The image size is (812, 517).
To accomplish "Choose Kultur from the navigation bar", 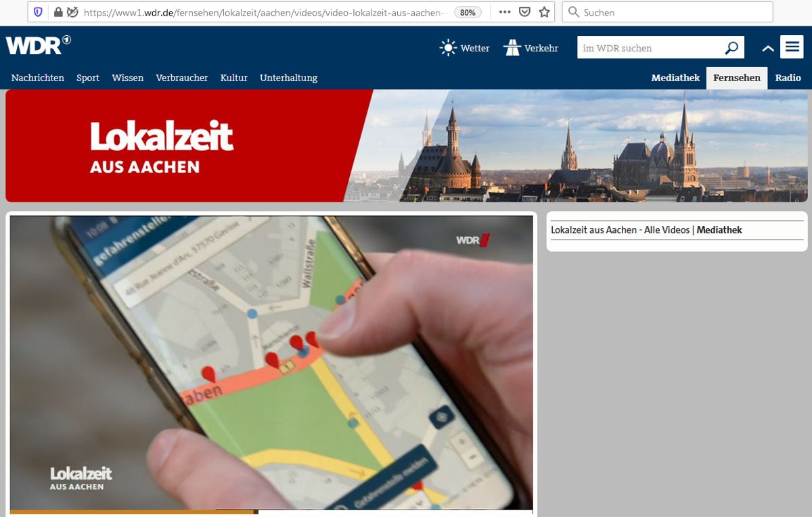I will (x=234, y=78).
